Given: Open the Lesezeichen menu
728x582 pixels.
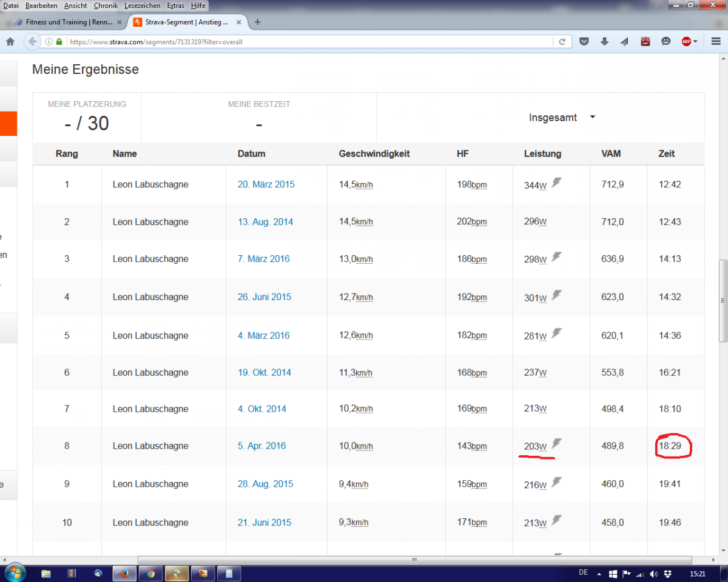Looking at the screenshot, I should (142, 5).
